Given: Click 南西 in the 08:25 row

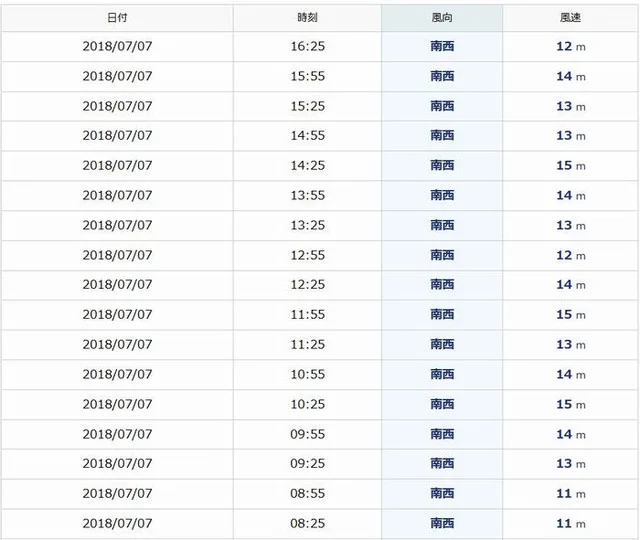Looking at the screenshot, I should (x=442, y=523).
